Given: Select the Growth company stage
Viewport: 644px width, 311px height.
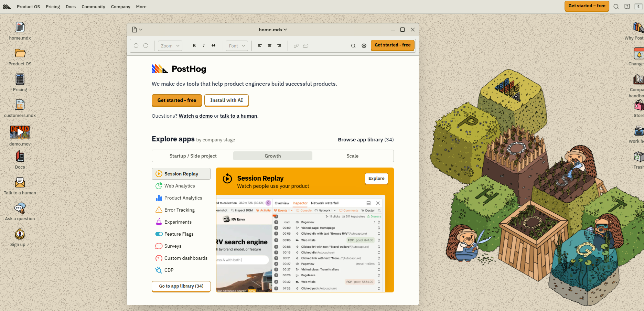Looking at the screenshot, I should [x=273, y=156].
